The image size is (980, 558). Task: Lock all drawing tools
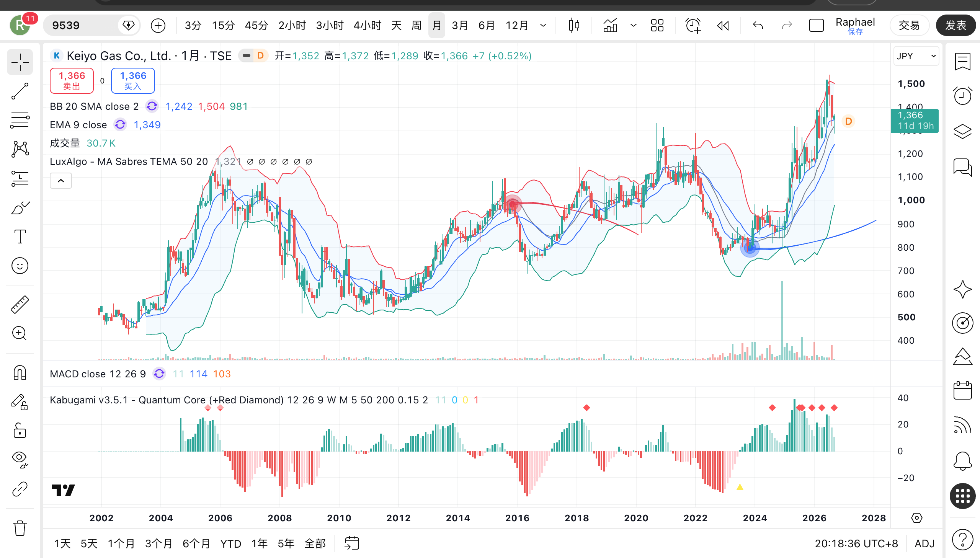click(x=20, y=431)
